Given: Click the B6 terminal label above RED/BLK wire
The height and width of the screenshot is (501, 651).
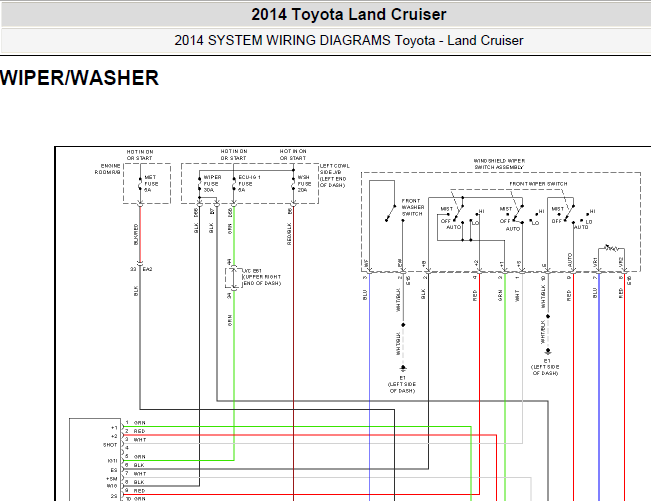Looking at the screenshot, I should [x=289, y=211].
